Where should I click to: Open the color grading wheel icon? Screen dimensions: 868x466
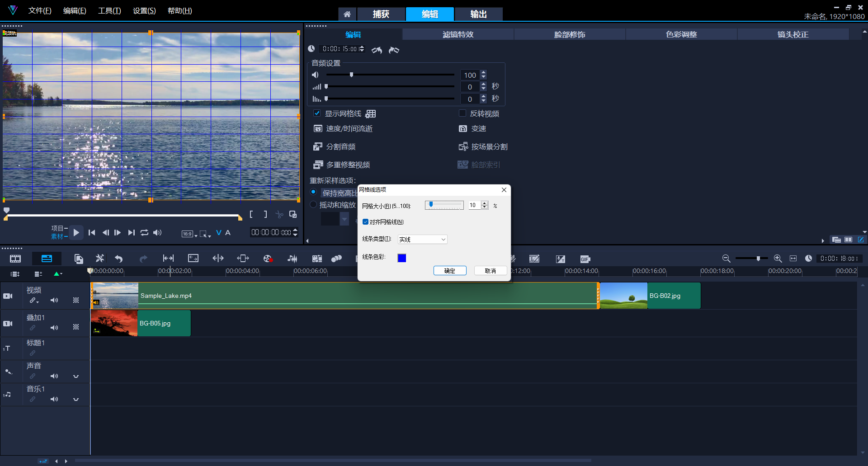tap(268, 259)
